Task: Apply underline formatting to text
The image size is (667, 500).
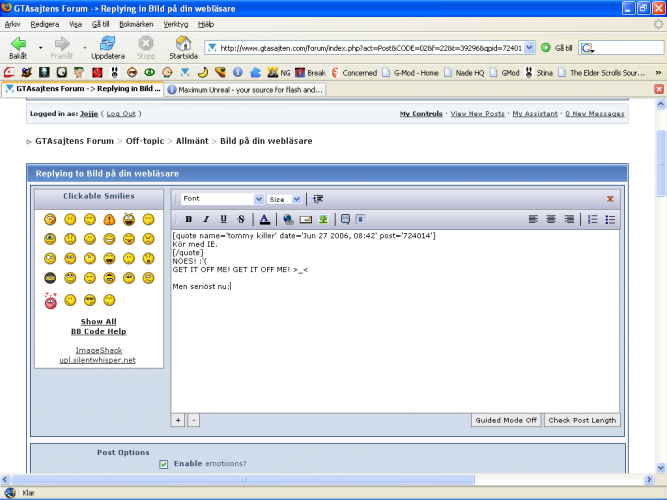Action: pyautogui.click(x=223, y=219)
